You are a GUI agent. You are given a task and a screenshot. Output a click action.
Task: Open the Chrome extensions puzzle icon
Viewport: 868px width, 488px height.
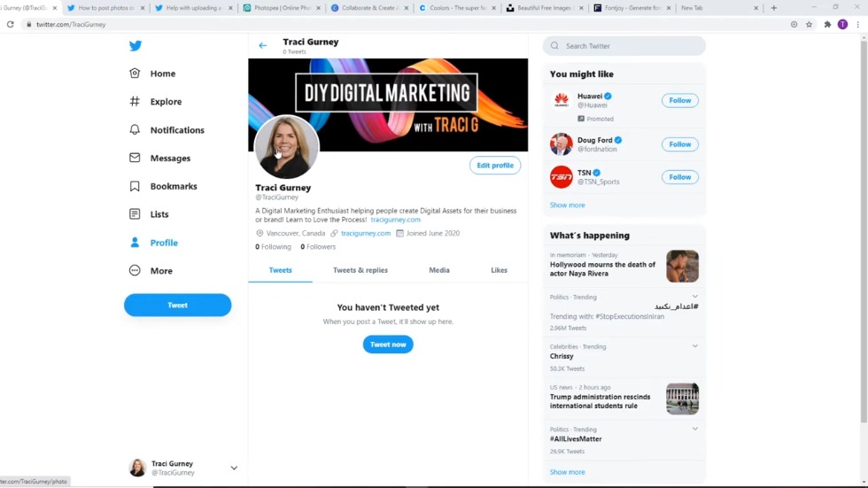(827, 24)
